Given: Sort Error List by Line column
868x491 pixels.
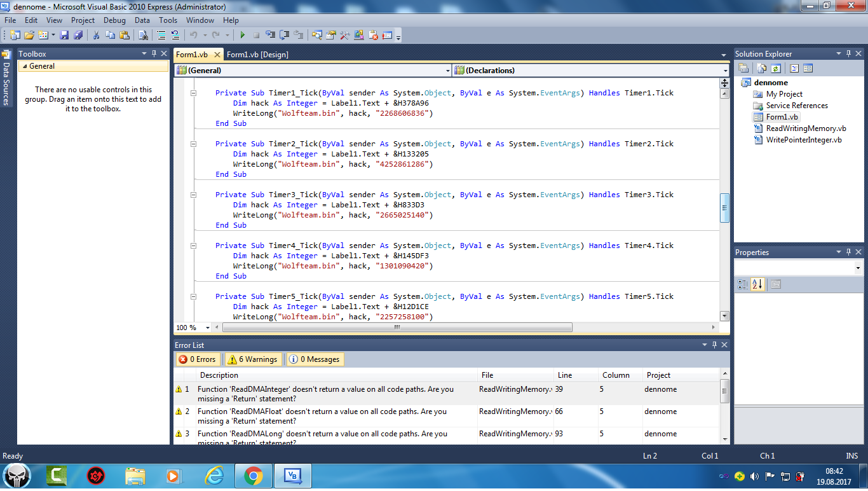Looking at the screenshot, I should click(576, 375).
